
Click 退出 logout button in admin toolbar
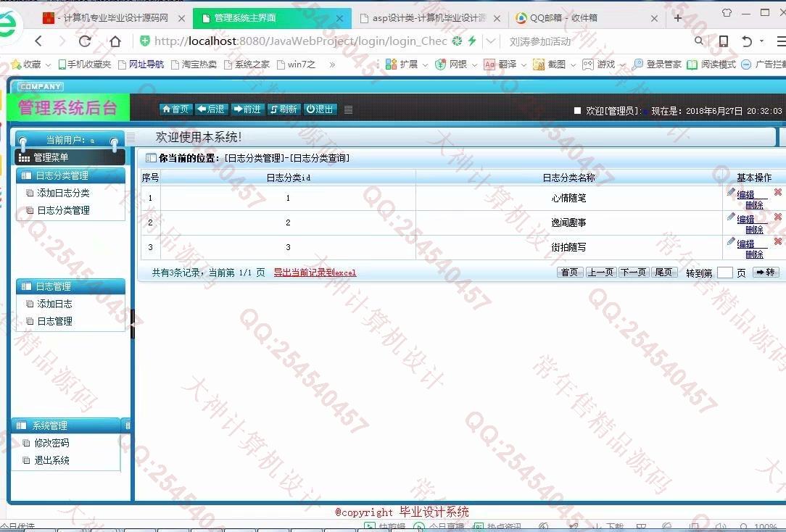pyautogui.click(x=320, y=109)
